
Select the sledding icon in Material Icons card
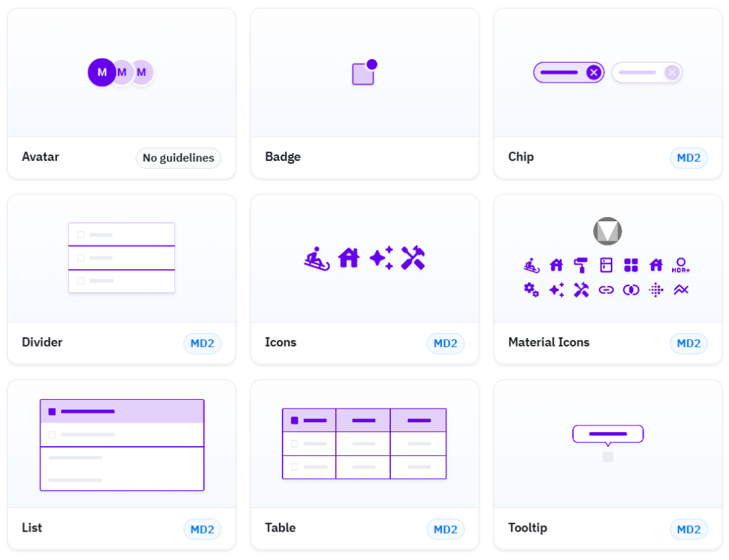click(x=531, y=265)
